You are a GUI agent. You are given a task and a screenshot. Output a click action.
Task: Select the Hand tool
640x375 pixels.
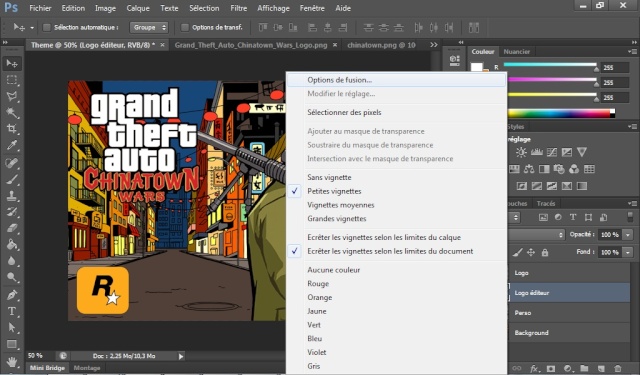click(12, 362)
